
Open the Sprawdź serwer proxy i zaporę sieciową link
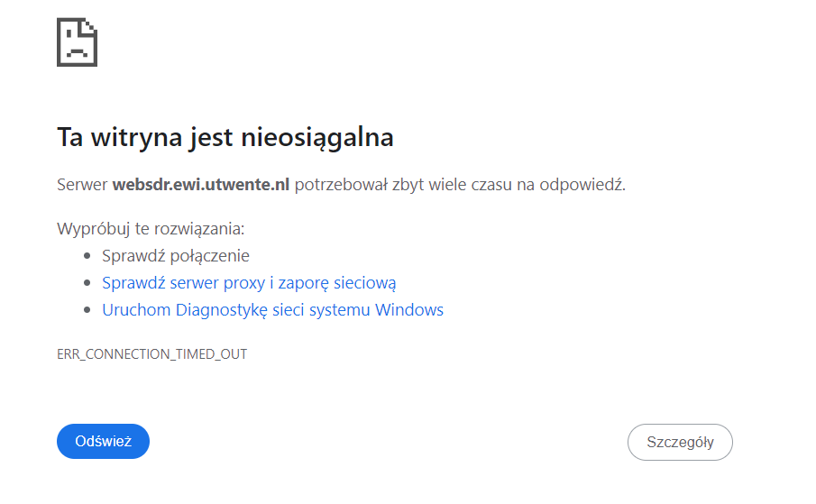coord(249,283)
